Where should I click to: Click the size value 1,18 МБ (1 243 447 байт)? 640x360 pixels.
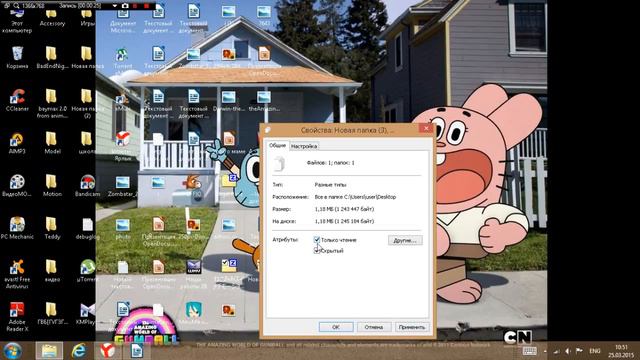(x=344, y=209)
